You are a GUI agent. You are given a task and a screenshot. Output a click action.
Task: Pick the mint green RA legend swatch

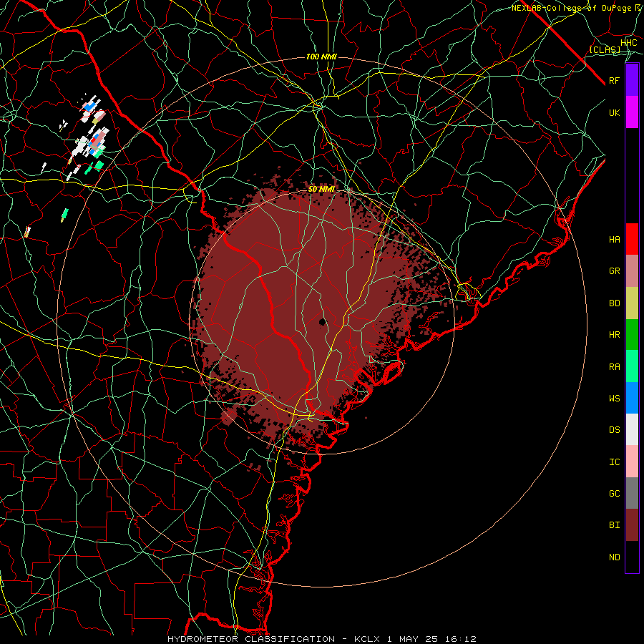point(632,366)
